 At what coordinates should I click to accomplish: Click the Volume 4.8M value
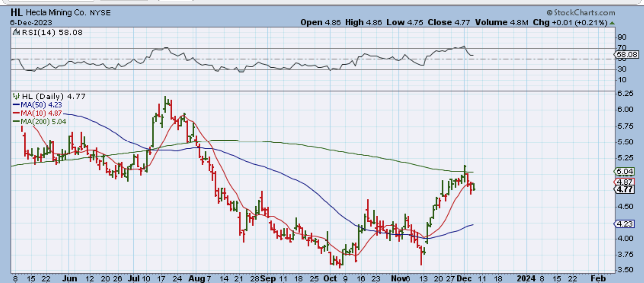click(502, 23)
